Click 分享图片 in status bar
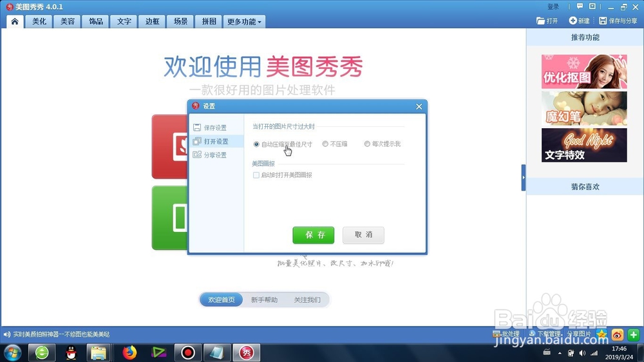The image size is (644, 362). click(579, 334)
